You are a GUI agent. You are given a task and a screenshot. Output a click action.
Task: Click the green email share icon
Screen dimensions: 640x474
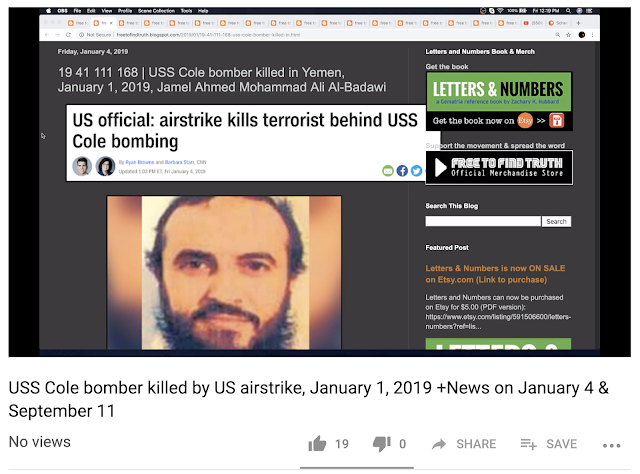388,171
